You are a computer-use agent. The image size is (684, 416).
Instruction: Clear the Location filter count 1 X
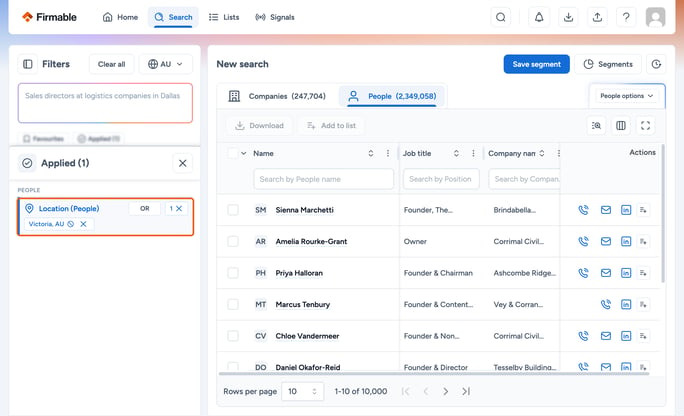(x=176, y=208)
